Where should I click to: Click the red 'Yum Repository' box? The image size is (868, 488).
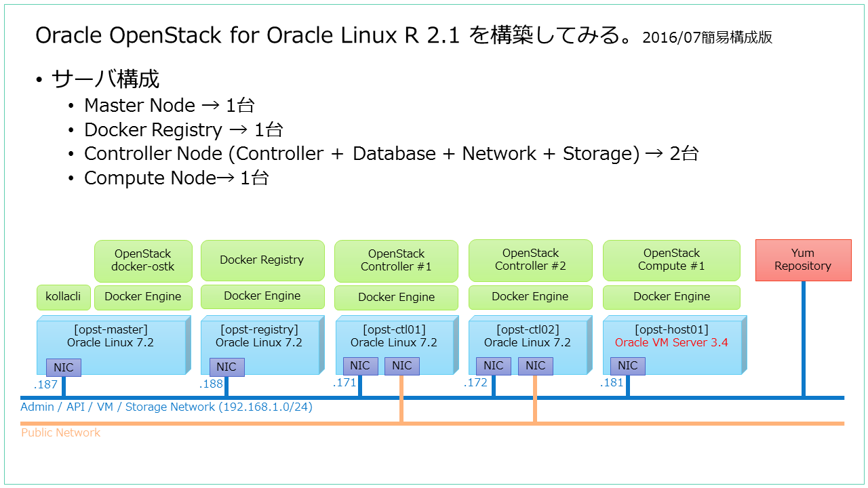pos(803,260)
